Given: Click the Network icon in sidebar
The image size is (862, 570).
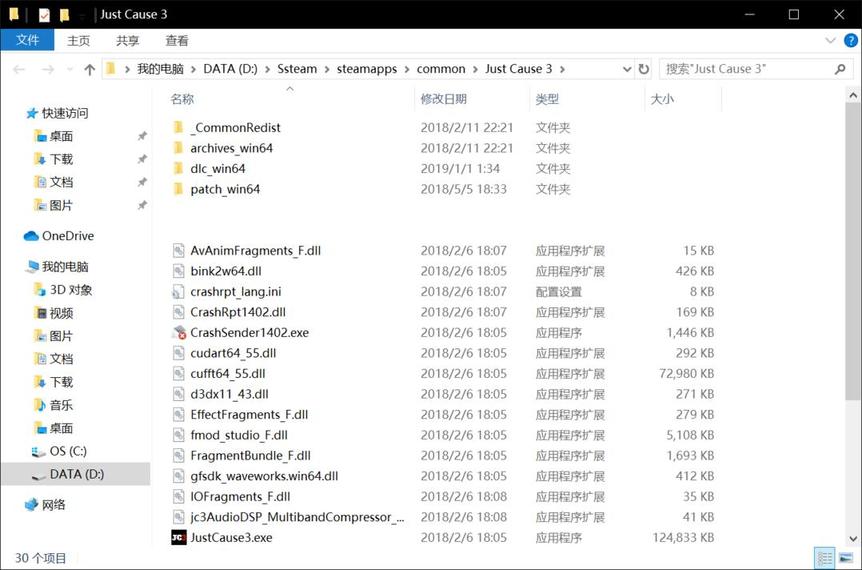Looking at the screenshot, I should click(x=31, y=505).
